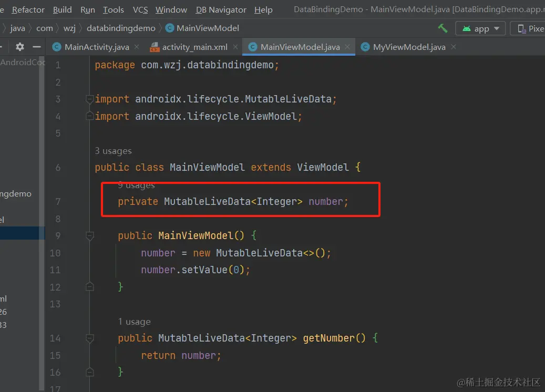The width and height of the screenshot is (545, 392).
Task: Click the setValue call on line 11
Action: (204, 270)
